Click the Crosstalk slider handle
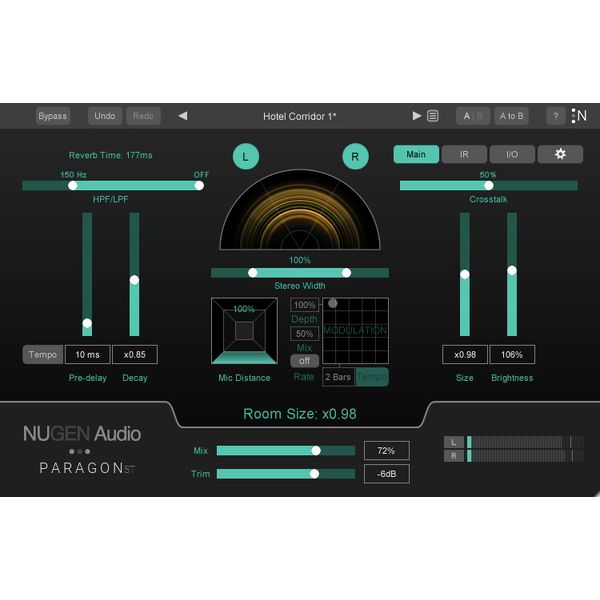600x600 pixels. tap(489, 186)
